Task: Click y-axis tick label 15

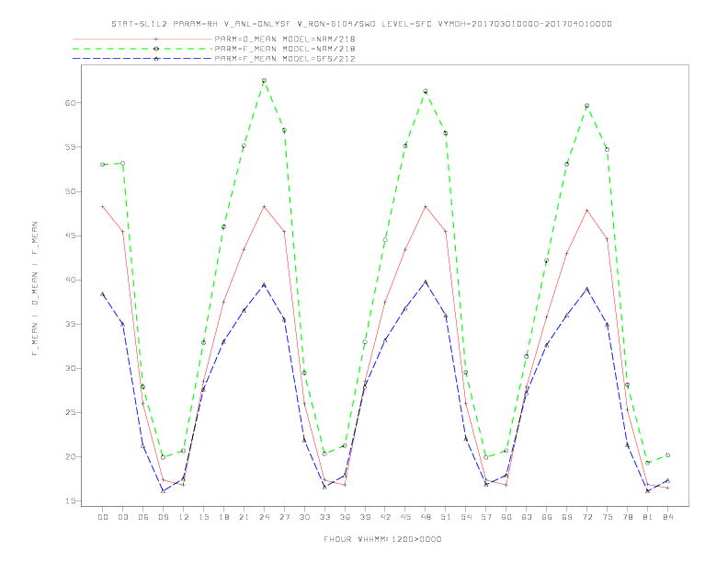Action: (70, 501)
